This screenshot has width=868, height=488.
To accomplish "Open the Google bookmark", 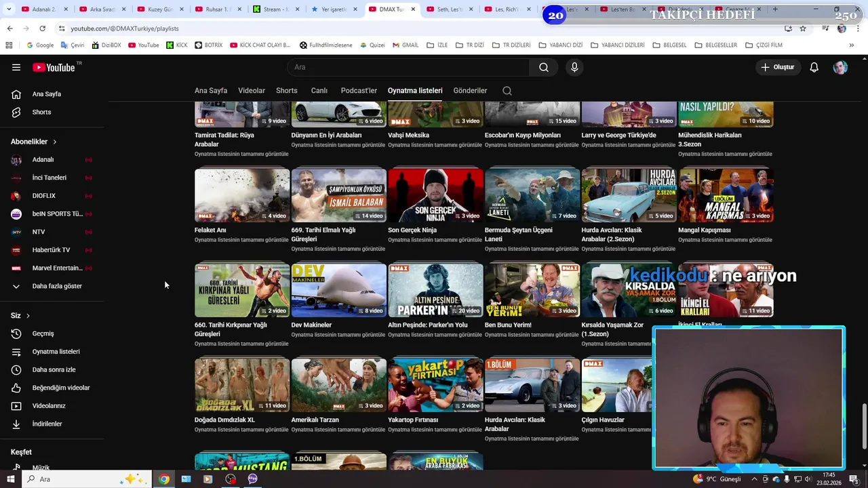I will click(x=40, y=45).
